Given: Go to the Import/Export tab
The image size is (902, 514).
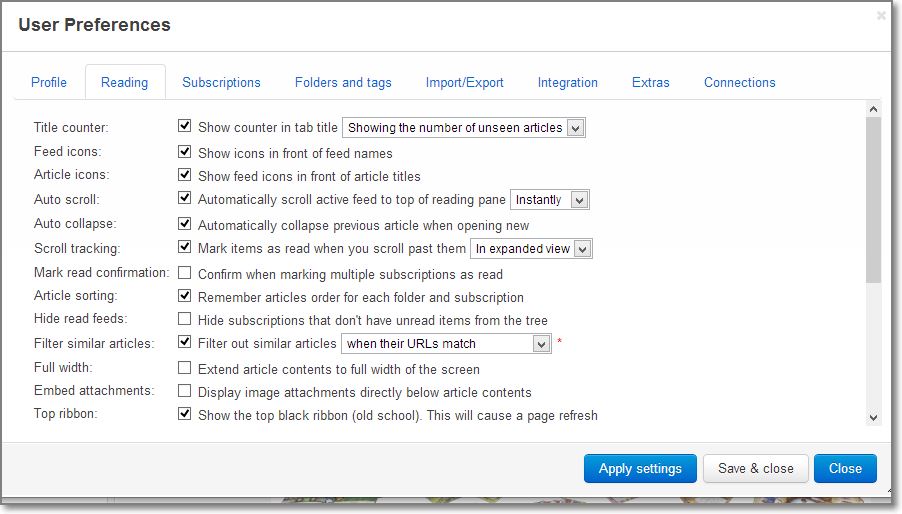Looking at the screenshot, I should click(x=464, y=82).
